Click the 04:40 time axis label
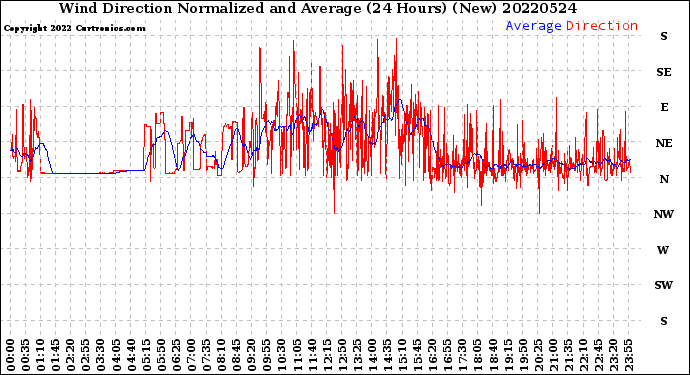The height and width of the screenshot is (375, 690). coord(131,355)
